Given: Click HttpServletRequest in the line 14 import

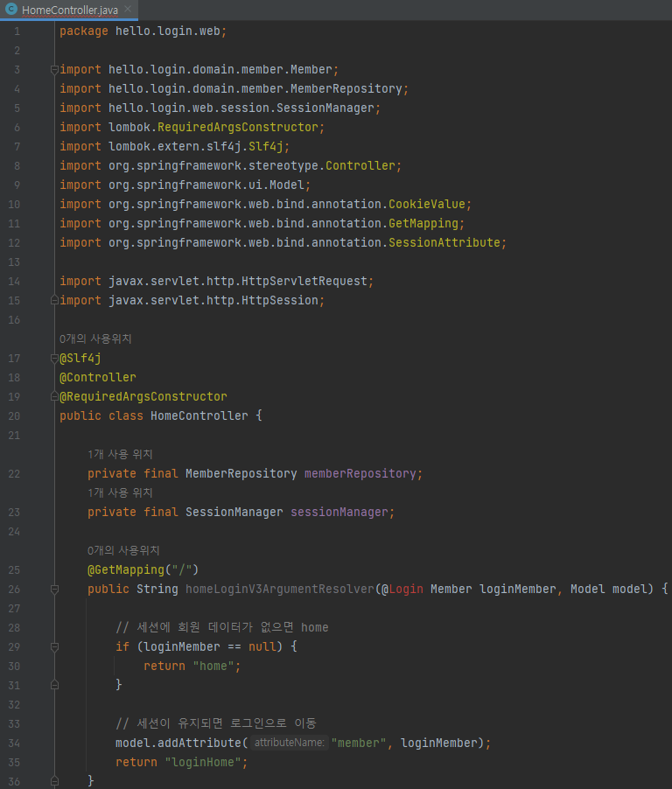Looking at the screenshot, I should coord(304,281).
